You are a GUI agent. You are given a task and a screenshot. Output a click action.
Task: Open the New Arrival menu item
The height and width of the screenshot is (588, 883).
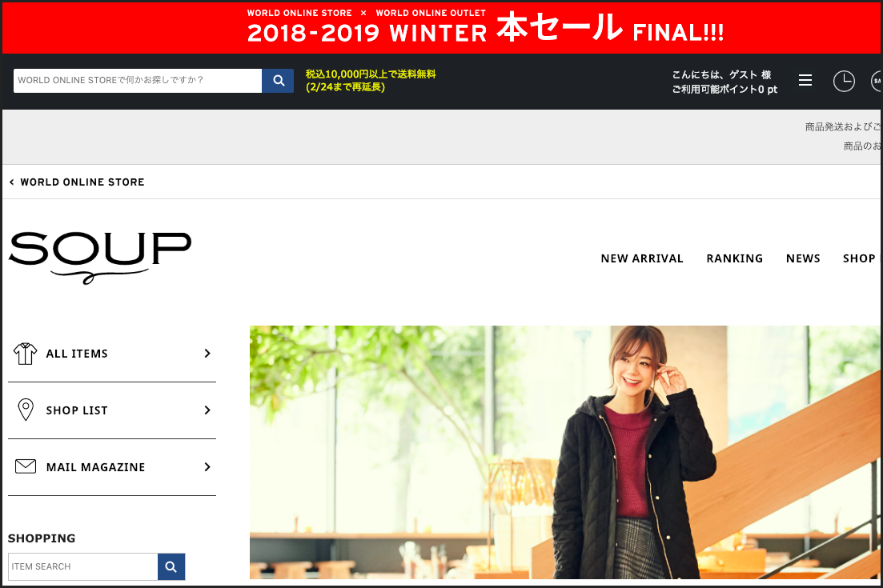coord(642,258)
